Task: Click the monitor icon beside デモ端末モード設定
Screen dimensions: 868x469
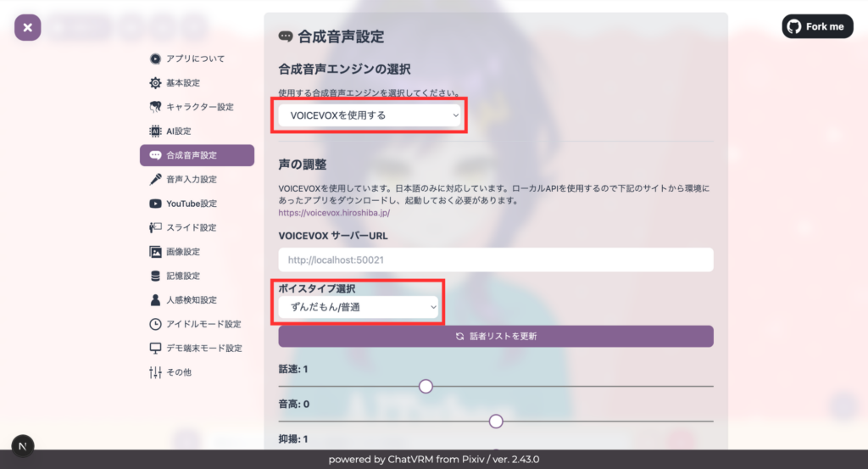Action: 155,349
